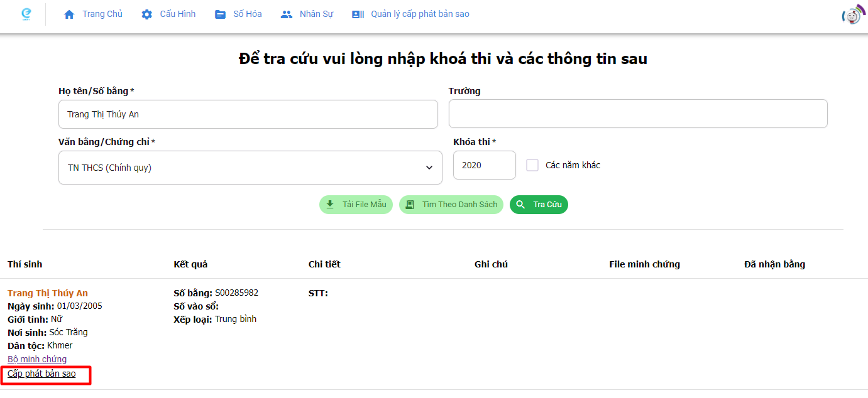Open the user avatar in top-right corner
The height and width of the screenshot is (398, 868).
pos(853,15)
